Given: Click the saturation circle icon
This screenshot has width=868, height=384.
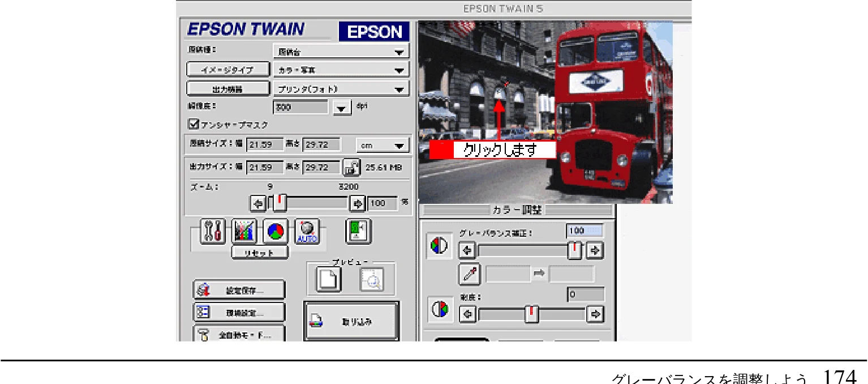Looking at the screenshot, I should (x=440, y=310).
